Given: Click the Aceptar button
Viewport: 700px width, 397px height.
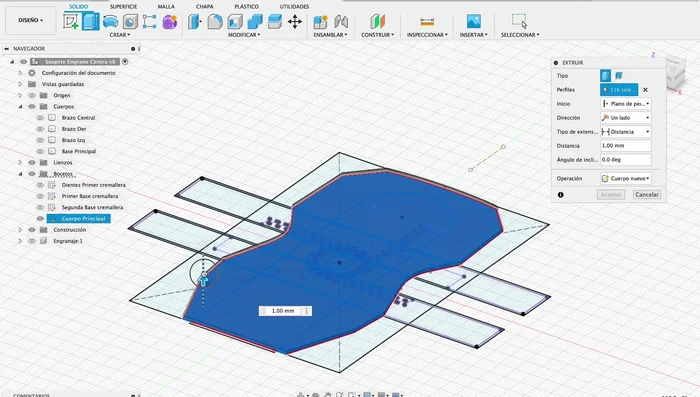Looking at the screenshot, I should [611, 195].
